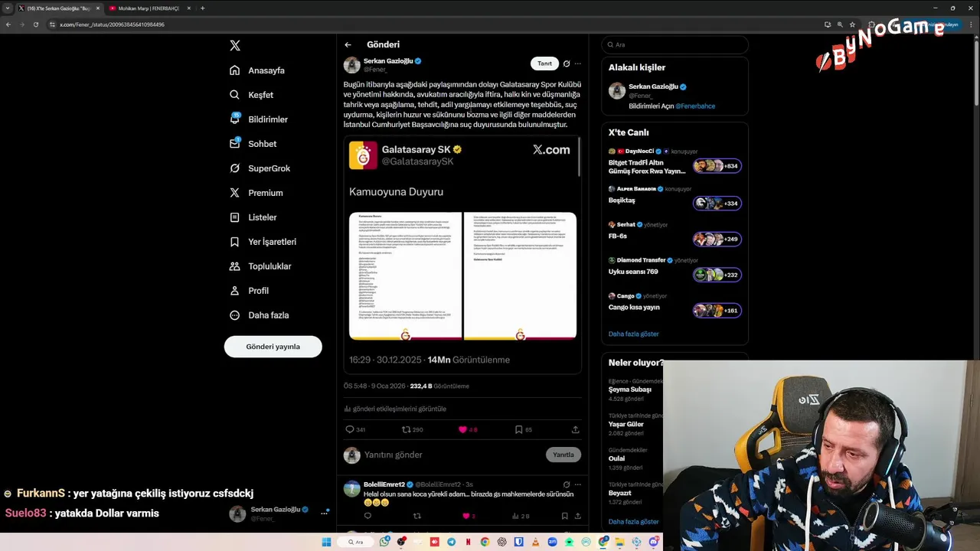Click Daha fazla göster under X'te Canlı
The image size is (980, 551).
pyautogui.click(x=633, y=334)
